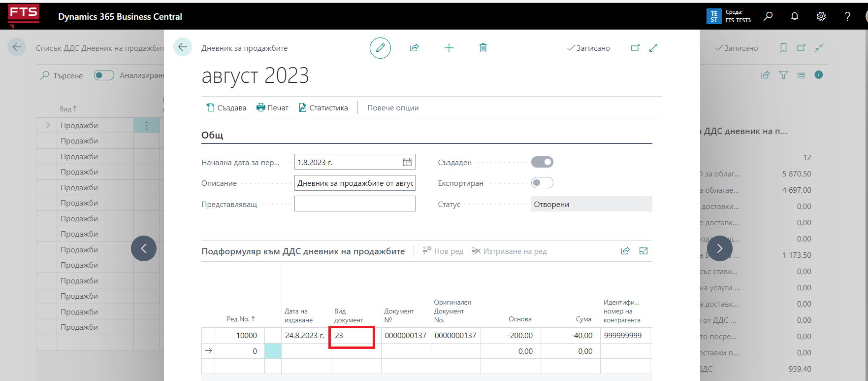Screen dimensions: 868x381
Task: Open filter pane in background list
Action: coord(783,75)
